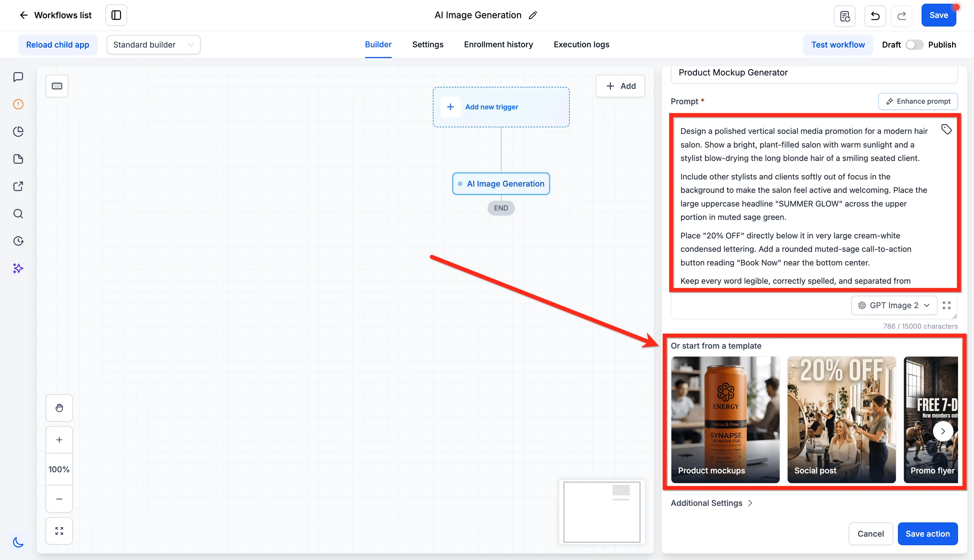The width and height of the screenshot is (974, 560).
Task: Click the Save action button
Action: coord(928,534)
